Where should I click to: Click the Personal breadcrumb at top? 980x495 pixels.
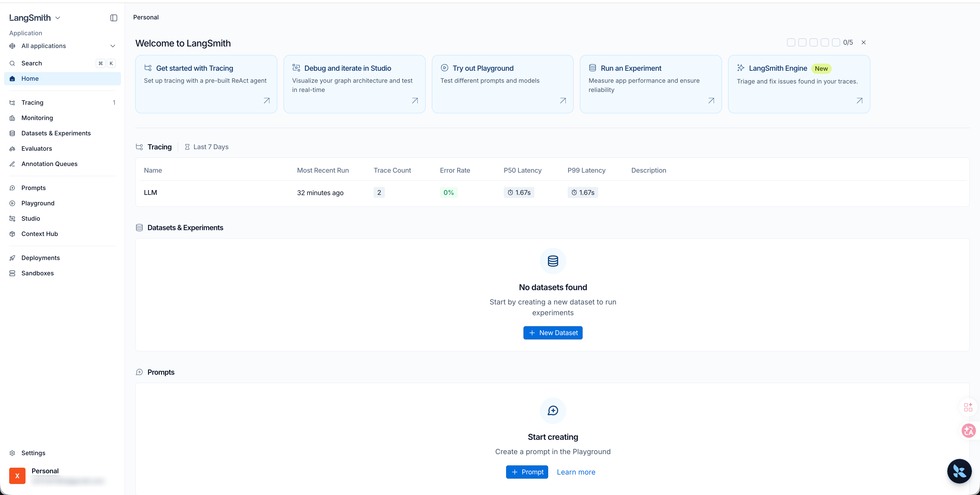click(146, 17)
